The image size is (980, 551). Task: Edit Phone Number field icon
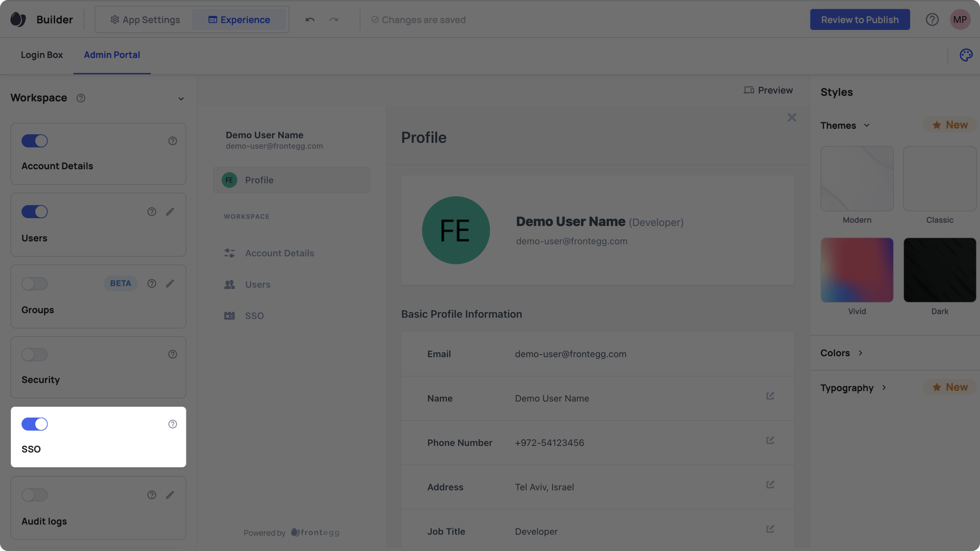[x=770, y=440]
